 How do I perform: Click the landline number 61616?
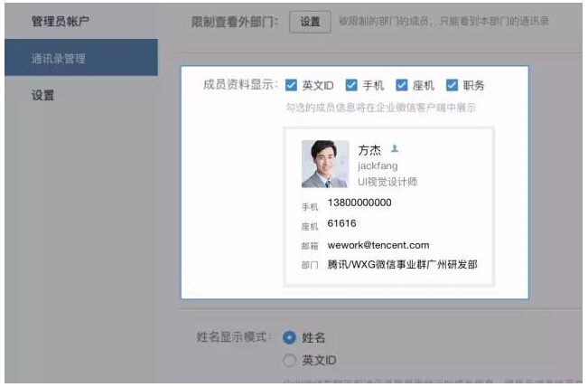(x=341, y=223)
